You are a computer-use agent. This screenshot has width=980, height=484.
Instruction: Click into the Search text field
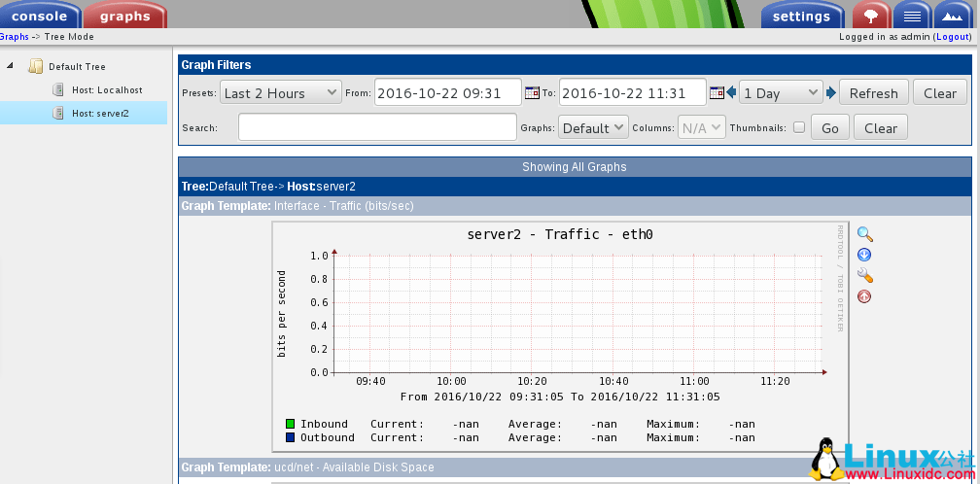(x=377, y=127)
